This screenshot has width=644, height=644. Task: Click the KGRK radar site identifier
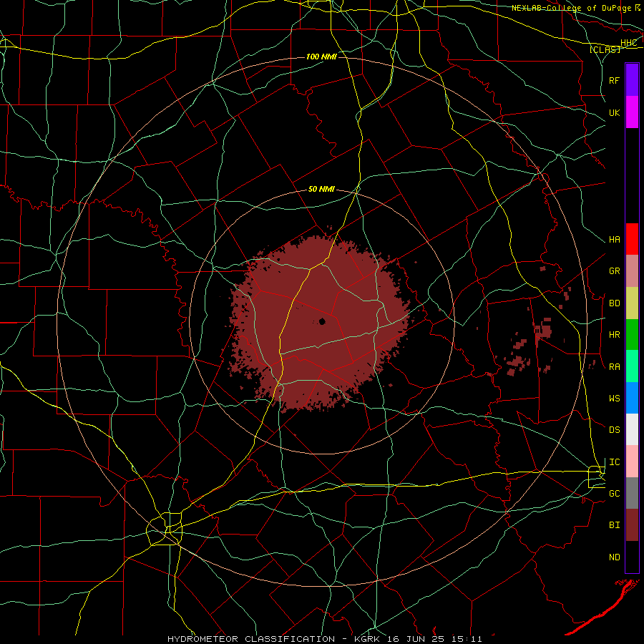pos(368,639)
